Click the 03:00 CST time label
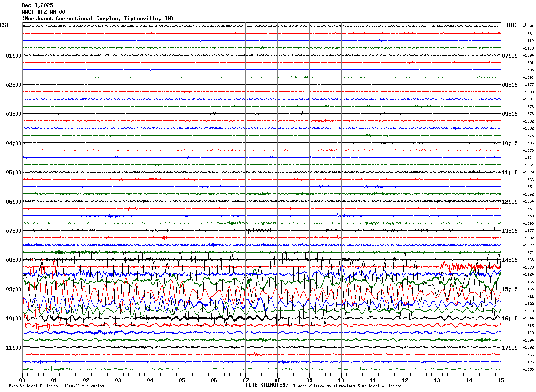Viewport: 536px width, 392px height. click(14, 114)
